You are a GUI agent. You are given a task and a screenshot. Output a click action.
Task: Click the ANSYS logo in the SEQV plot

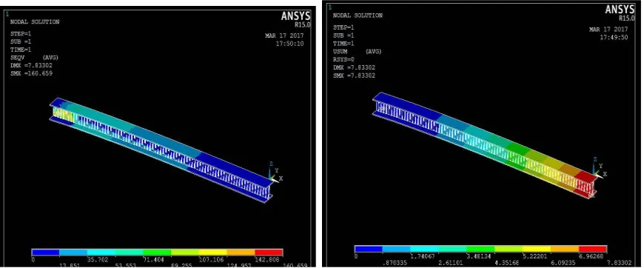pos(295,16)
